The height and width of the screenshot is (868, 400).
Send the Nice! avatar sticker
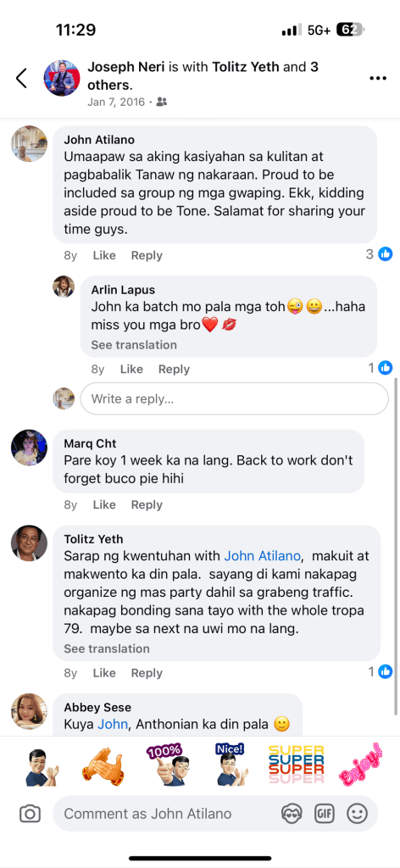pos(230,765)
